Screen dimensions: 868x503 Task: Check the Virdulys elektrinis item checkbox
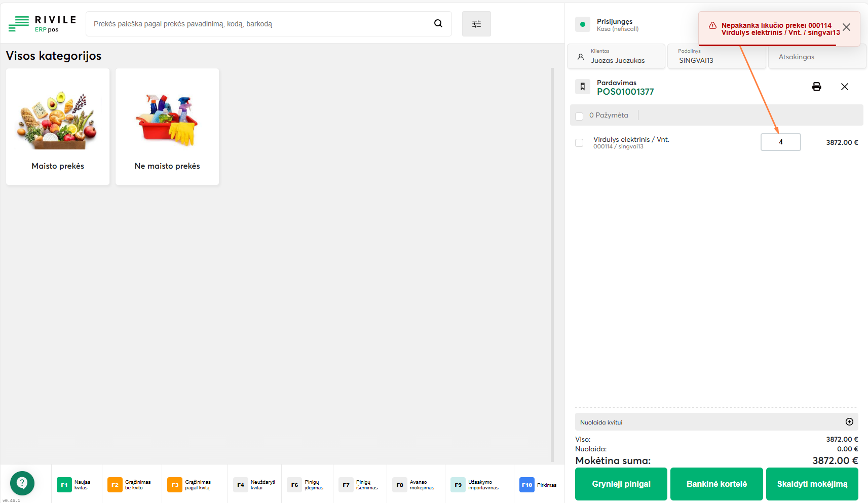(x=579, y=143)
